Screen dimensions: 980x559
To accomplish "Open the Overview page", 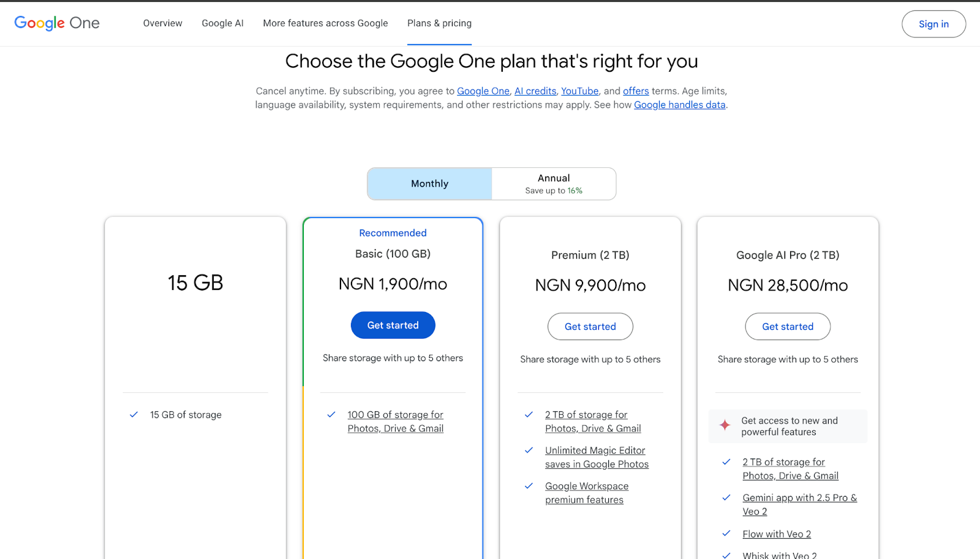I will [x=162, y=23].
